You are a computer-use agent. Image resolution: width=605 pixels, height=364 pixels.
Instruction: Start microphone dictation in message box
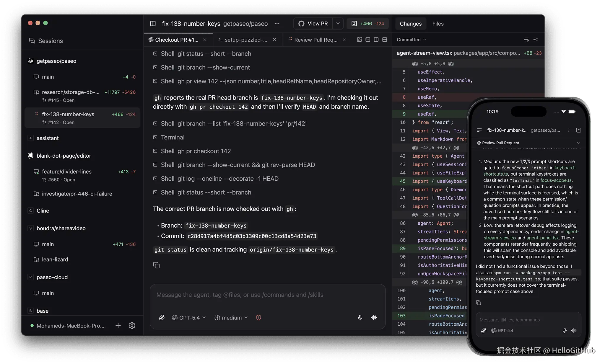[360, 318]
